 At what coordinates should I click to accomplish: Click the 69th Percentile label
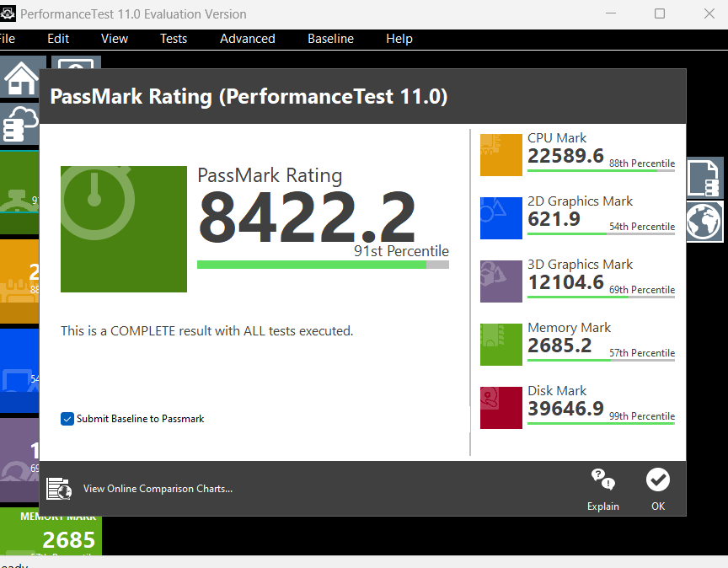click(642, 290)
